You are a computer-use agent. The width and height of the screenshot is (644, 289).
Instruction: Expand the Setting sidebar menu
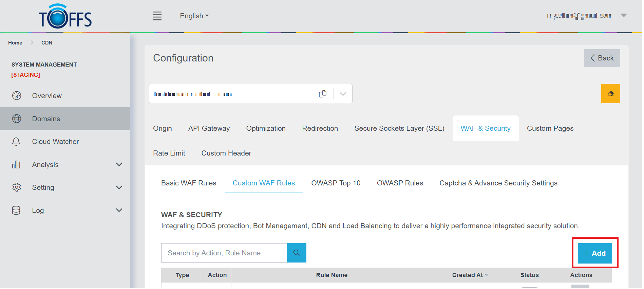(x=119, y=187)
